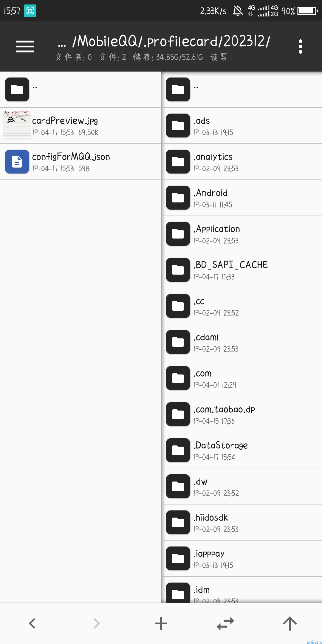This screenshot has width=322, height=644.
Task: Tap the forward arrow in bottom bar
Action: (x=97, y=623)
